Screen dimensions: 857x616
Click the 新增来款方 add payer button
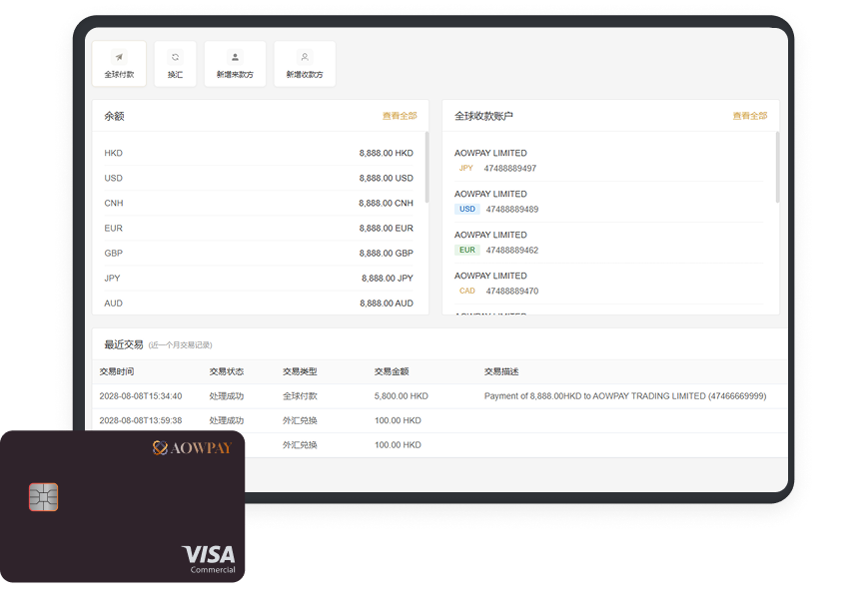click(235, 63)
